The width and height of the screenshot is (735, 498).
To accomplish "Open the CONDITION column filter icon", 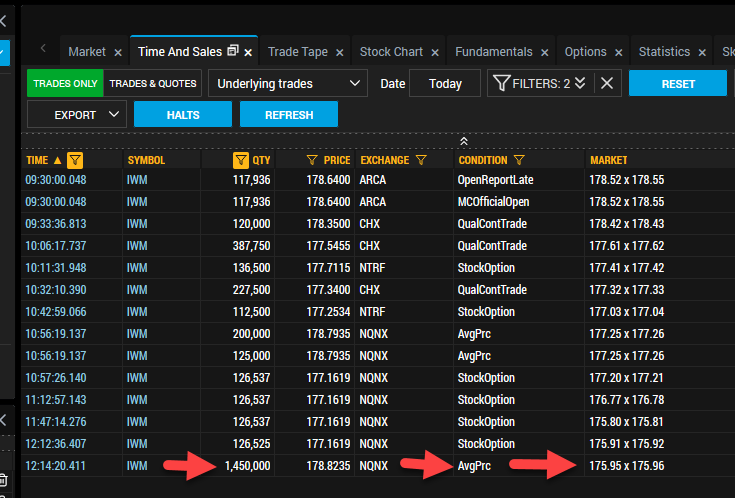I will (x=519, y=160).
